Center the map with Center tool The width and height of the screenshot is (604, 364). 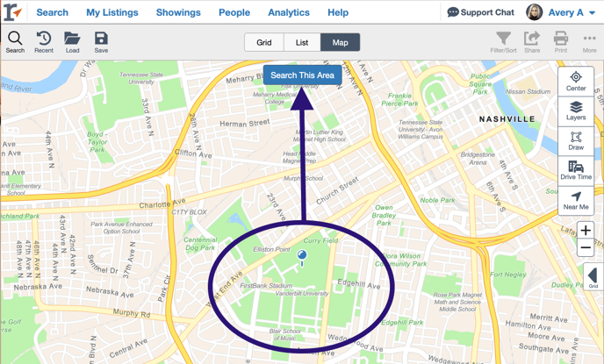(x=576, y=82)
